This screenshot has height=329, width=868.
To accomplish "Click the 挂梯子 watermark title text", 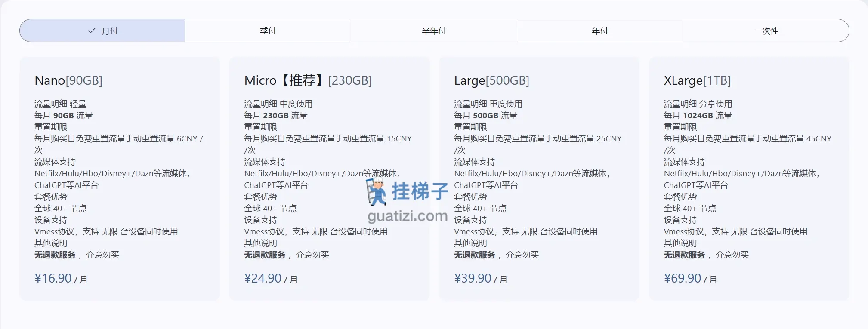I will tap(420, 191).
